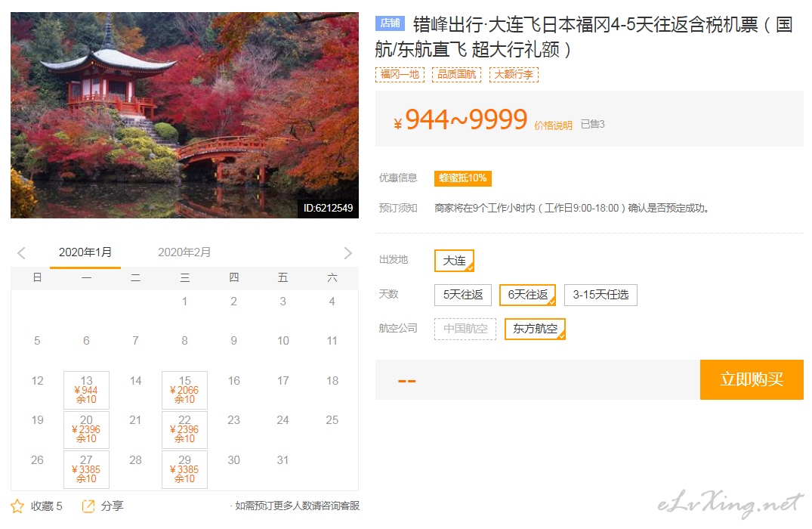Select January 20 priced ¥2396

click(x=86, y=429)
